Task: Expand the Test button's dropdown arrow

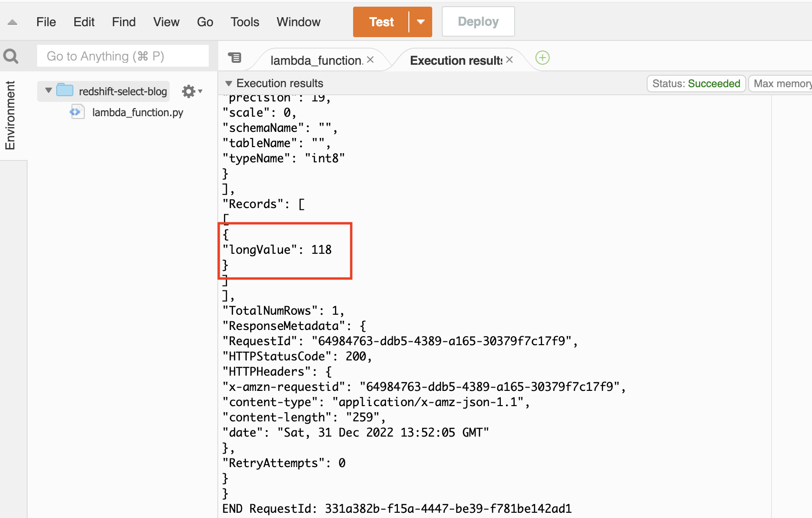Action: click(420, 21)
